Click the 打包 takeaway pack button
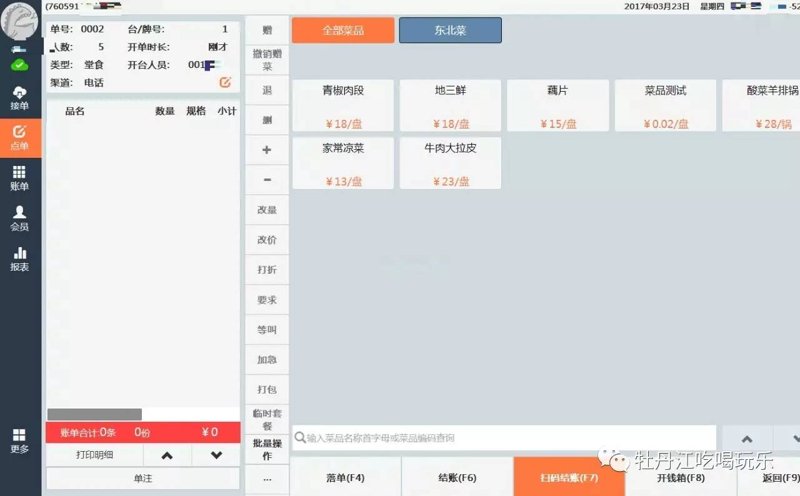Viewport: 800px width, 496px height. 267,390
